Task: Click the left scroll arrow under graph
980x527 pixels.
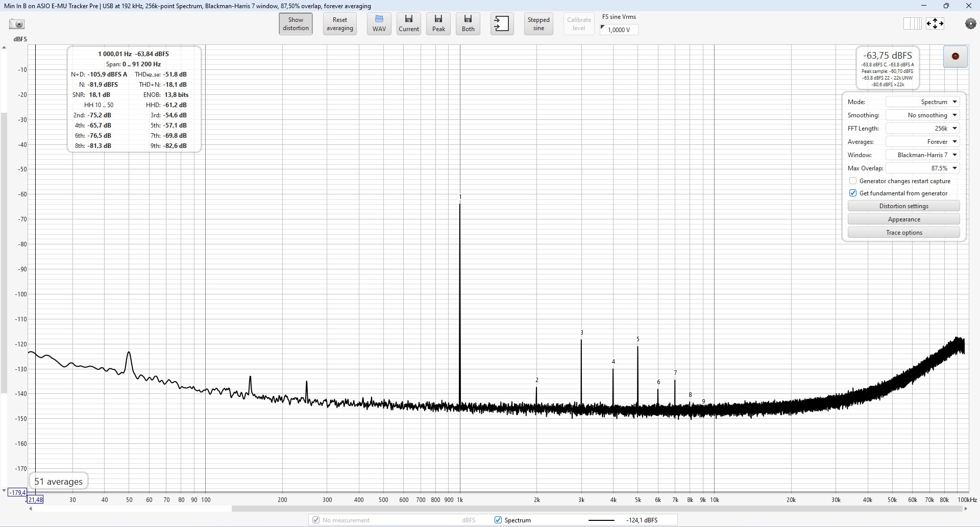Action: coord(30,509)
